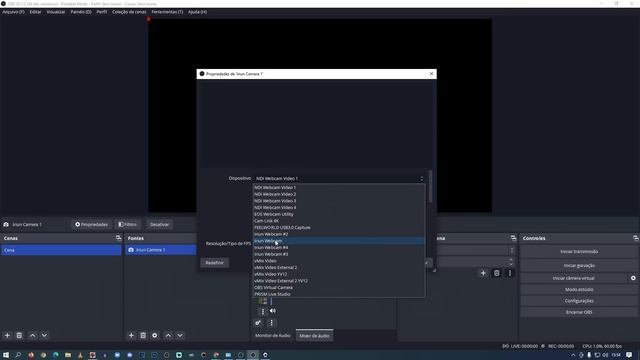Select EOS Webcam Utility device
Image resolution: width=640 pixels, height=360 pixels.
click(339, 214)
